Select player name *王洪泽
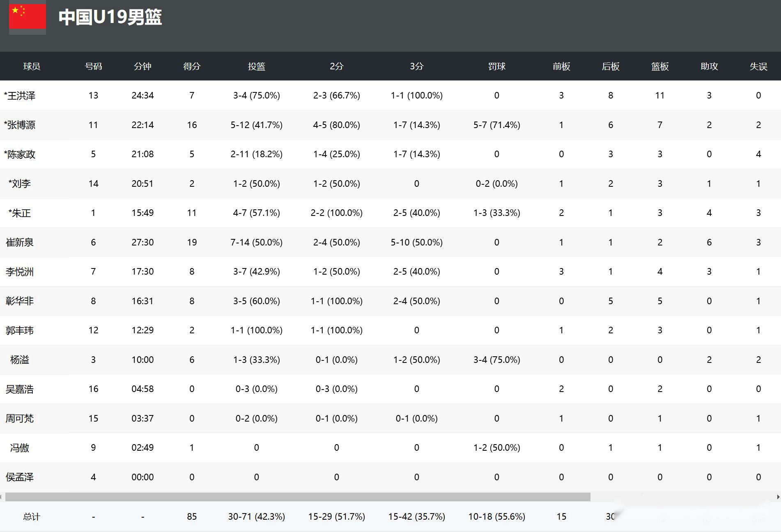This screenshot has height=532, width=781. [20, 96]
